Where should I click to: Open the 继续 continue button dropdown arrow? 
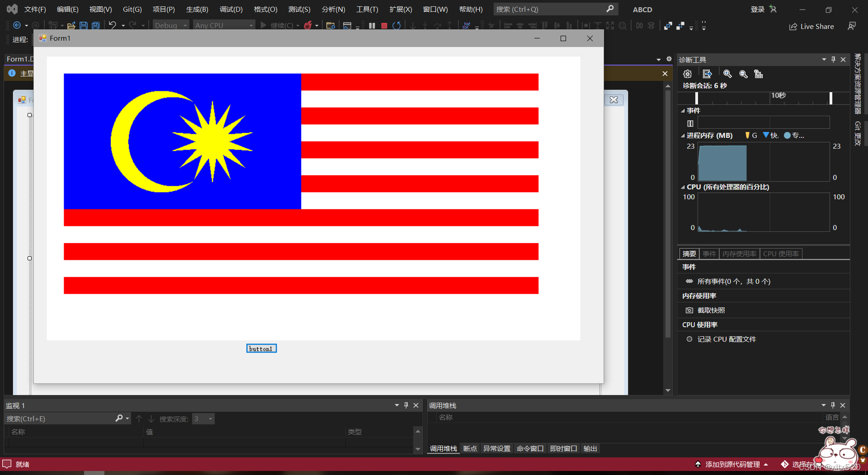[x=298, y=26]
